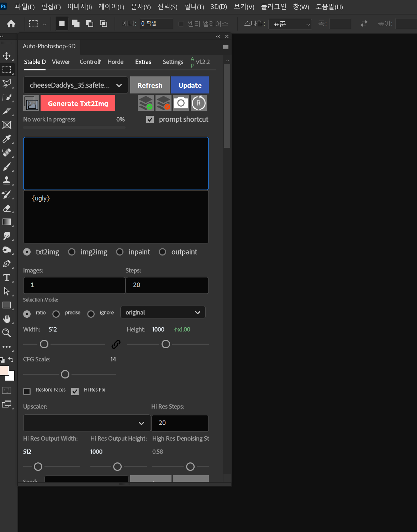Viewport: 417px width, 532px height.
Task: Select the Rectangular Marquee tool in the toolbox
Action: 6,70
